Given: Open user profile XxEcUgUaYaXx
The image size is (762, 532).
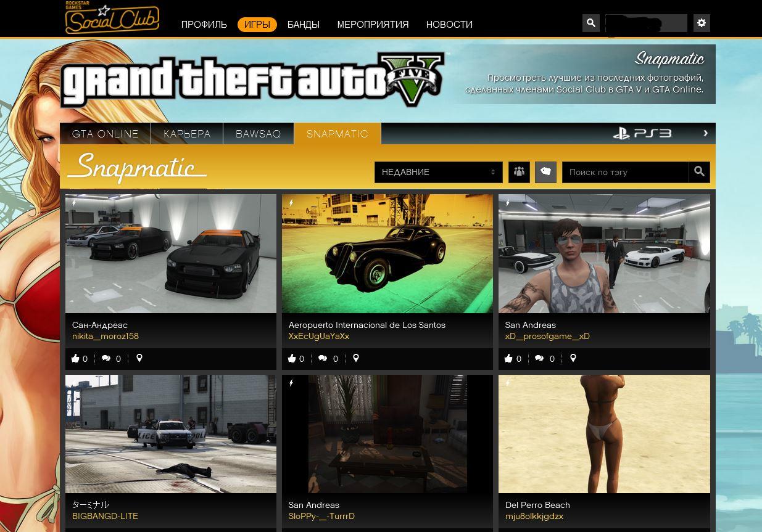Looking at the screenshot, I should tap(319, 337).
